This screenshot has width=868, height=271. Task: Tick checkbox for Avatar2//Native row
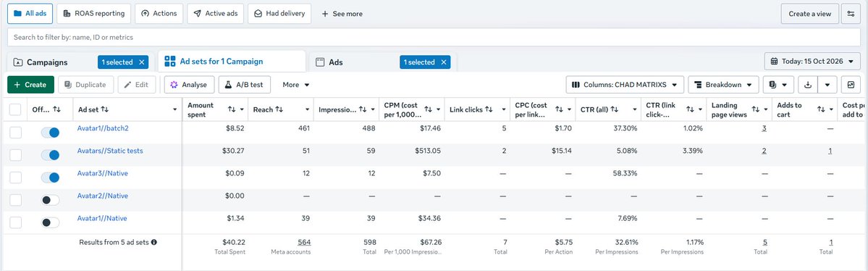click(x=15, y=200)
